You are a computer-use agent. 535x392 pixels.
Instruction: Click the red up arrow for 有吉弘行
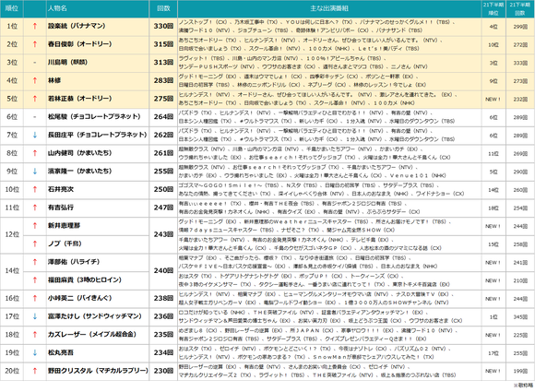35,208
